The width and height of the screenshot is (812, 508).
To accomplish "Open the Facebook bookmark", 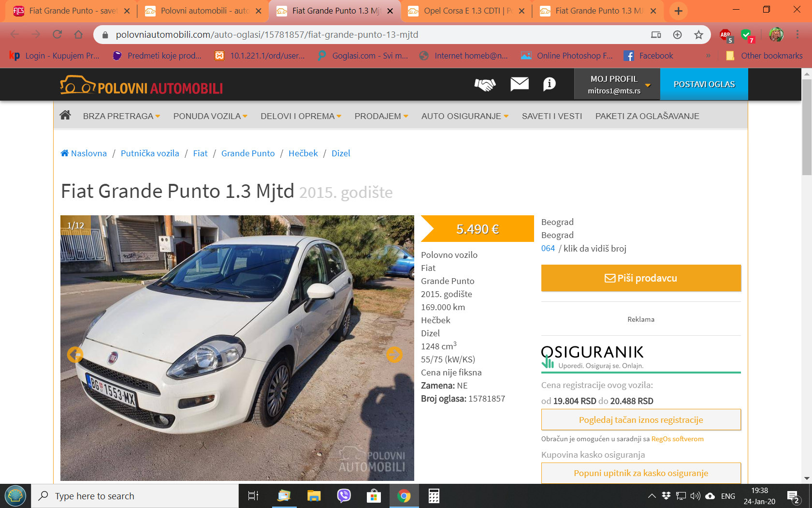I will tap(648, 56).
